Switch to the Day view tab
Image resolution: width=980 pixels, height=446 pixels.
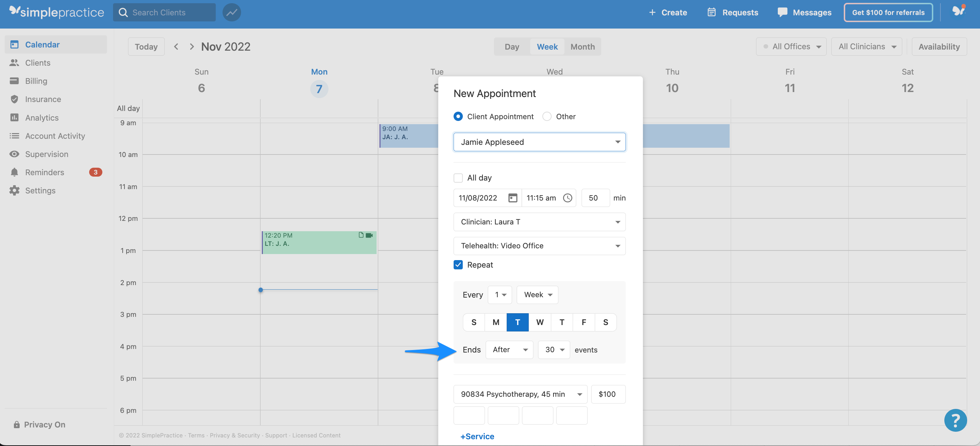[512, 46]
